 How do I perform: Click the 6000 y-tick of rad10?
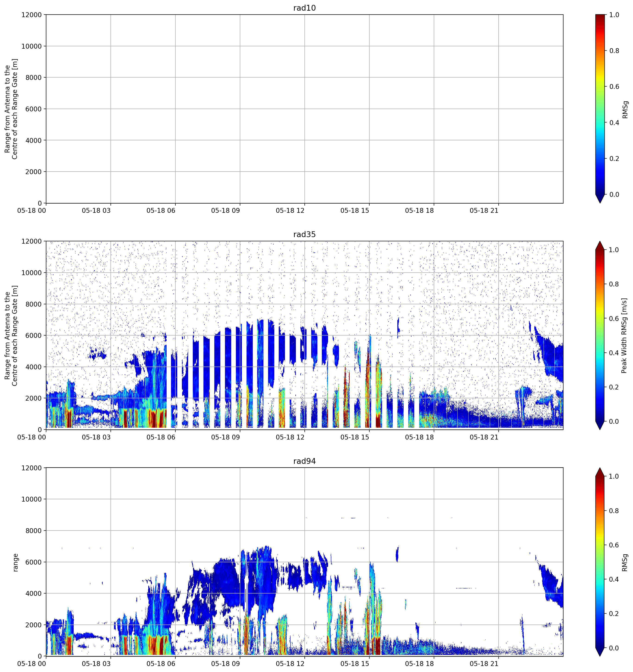(x=33, y=109)
